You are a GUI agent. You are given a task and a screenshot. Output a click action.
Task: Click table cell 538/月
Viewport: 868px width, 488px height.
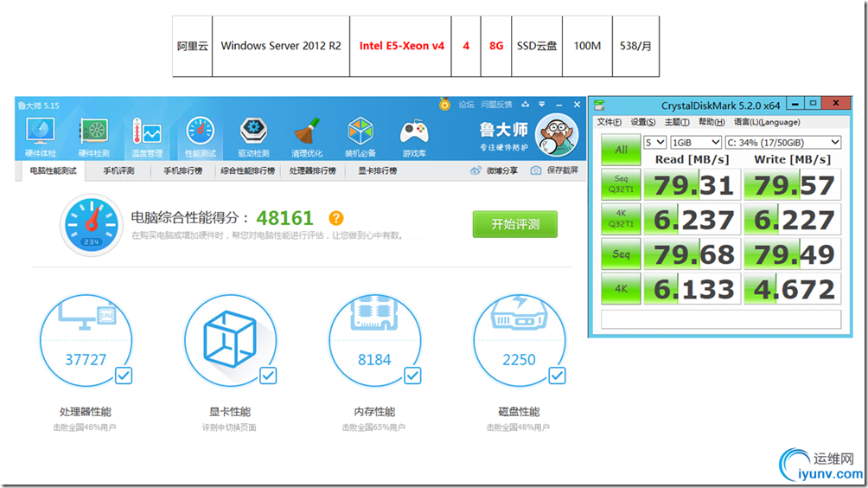click(635, 46)
